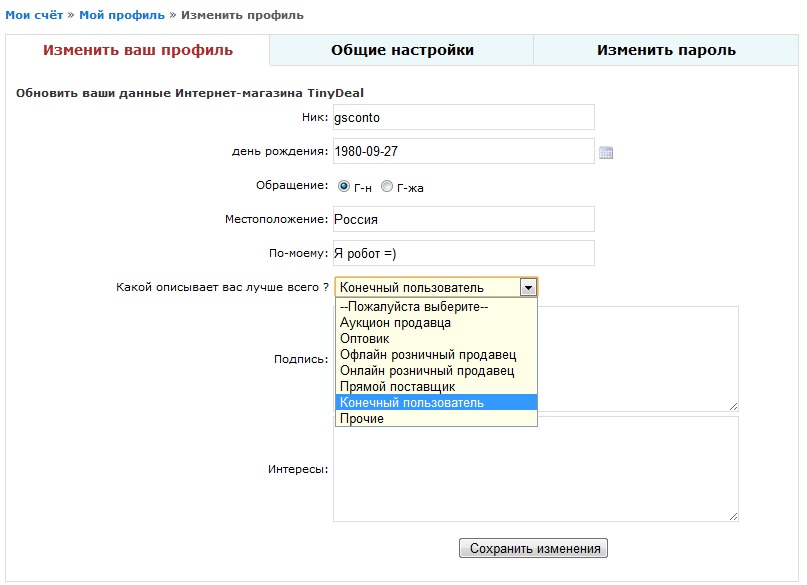Click inside the Интересы text area
The width and height of the screenshot is (807, 585).
tap(535, 468)
